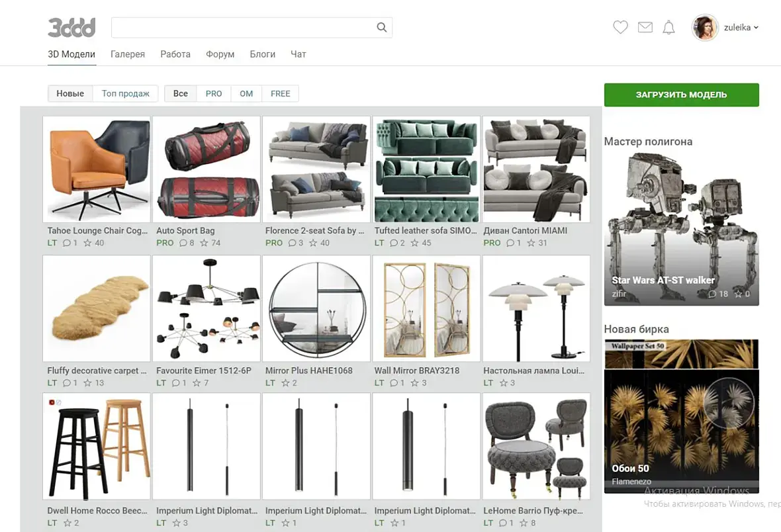Open Star Wars AT-ST walker thumbnail
Image resolution: width=781 pixels, height=532 pixels.
[x=681, y=229]
